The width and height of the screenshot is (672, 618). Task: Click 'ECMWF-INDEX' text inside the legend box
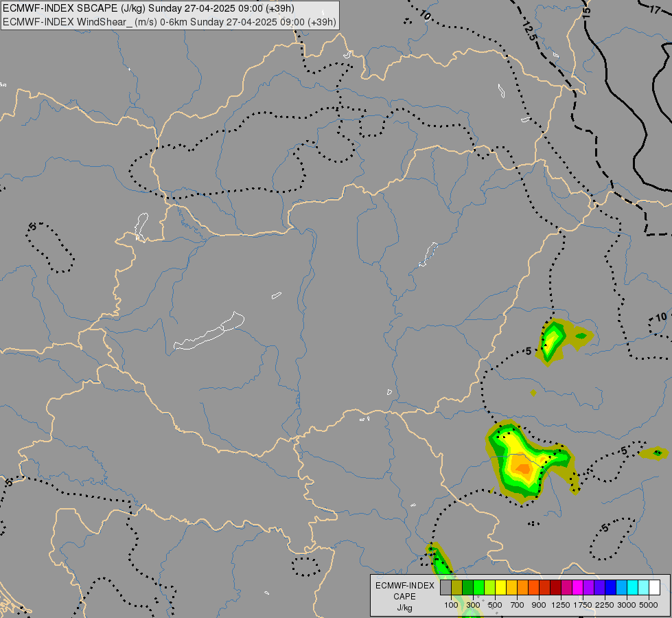click(404, 586)
